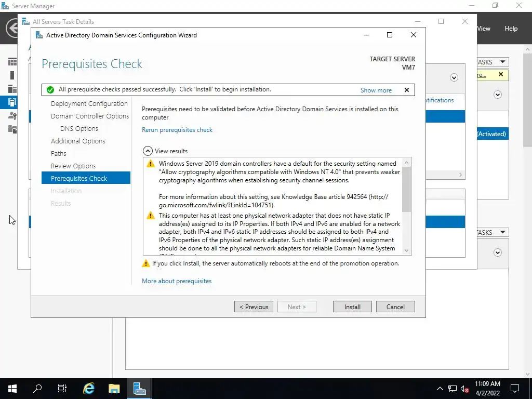Open the Windows Start menu

(x=12, y=389)
